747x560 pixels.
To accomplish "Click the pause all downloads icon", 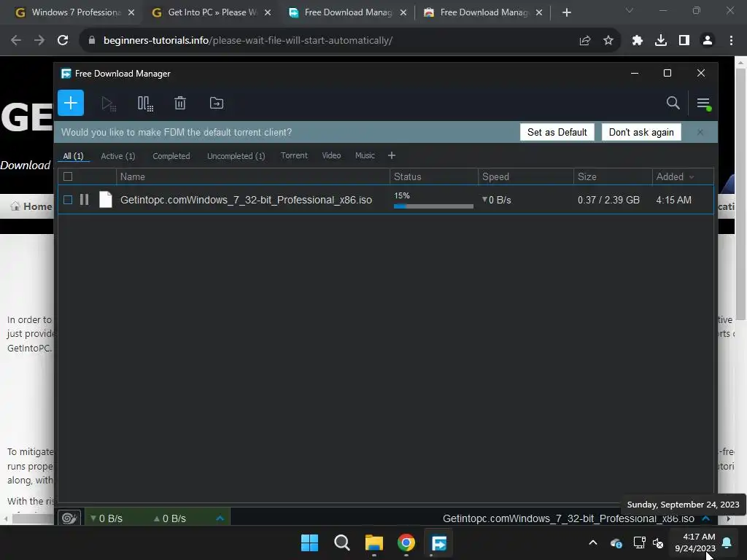I will (145, 104).
